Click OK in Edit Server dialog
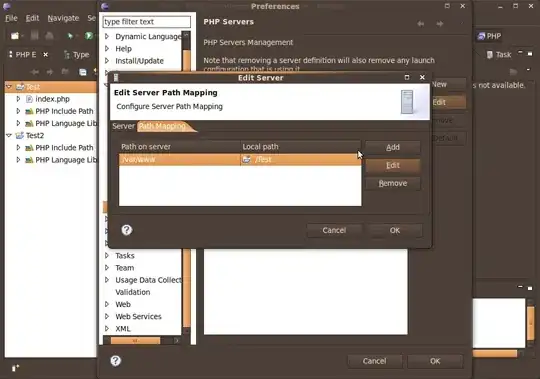540x379 pixels. point(395,230)
